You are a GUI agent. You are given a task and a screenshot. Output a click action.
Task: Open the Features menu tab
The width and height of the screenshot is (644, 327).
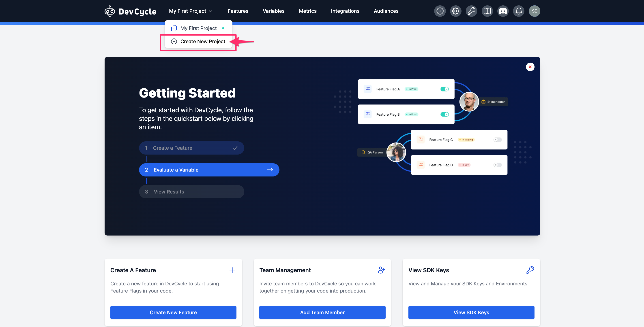coord(238,11)
